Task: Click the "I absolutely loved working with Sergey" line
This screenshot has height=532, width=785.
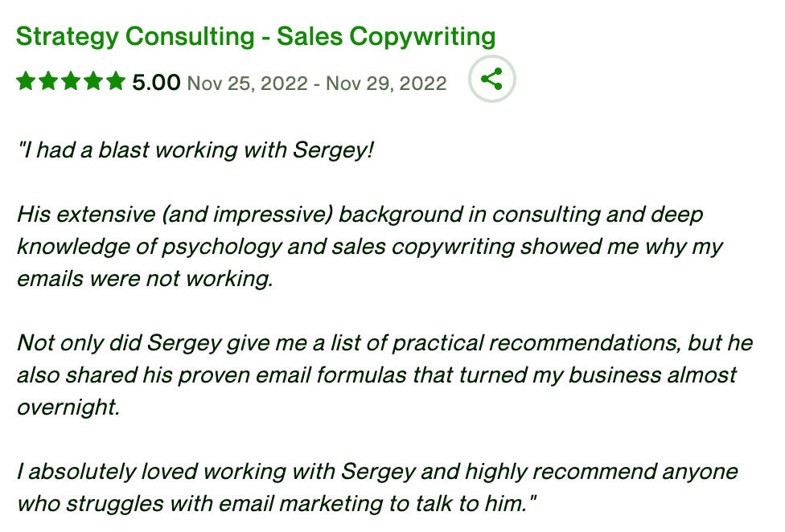Action: 377,472
